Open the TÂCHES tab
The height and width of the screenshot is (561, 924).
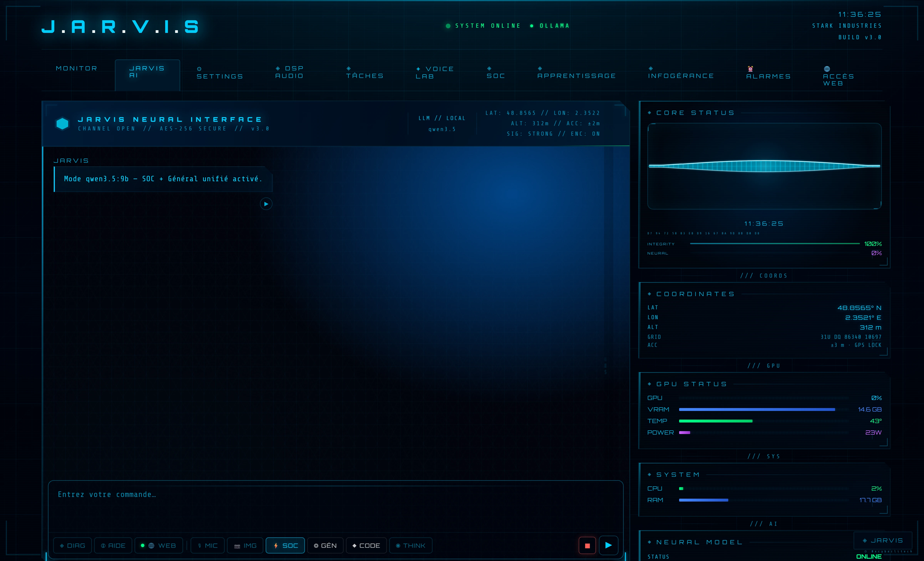[365, 72]
